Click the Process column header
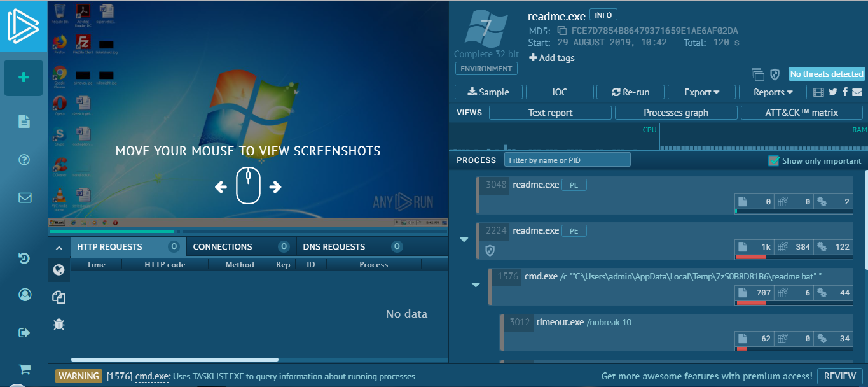The height and width of the screenshot is (387, 868). (374, 264)
